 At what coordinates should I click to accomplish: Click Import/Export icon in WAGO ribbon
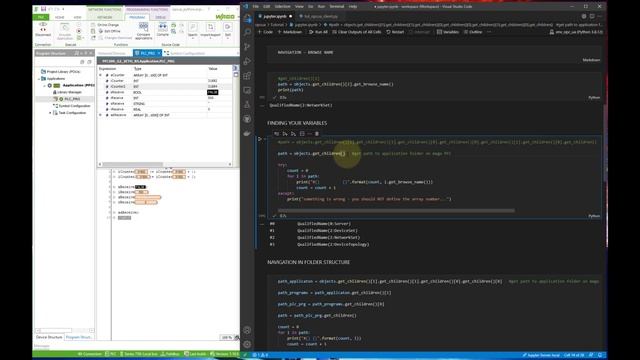click(x=210, y=29)
